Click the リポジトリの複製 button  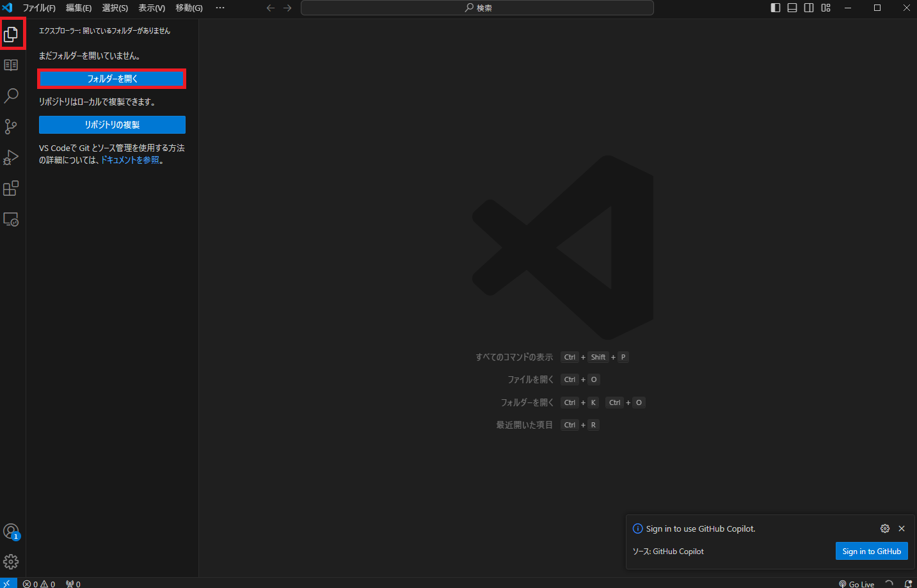(112, 125)
